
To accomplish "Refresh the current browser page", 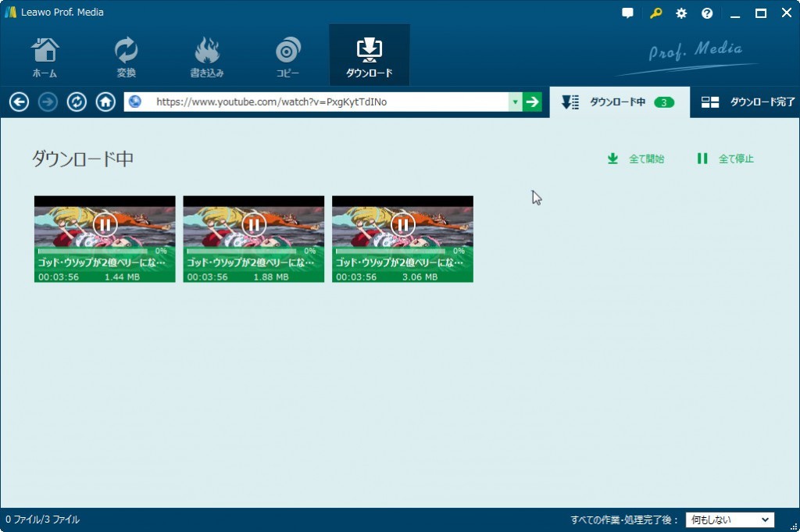I will coord(77,102).
